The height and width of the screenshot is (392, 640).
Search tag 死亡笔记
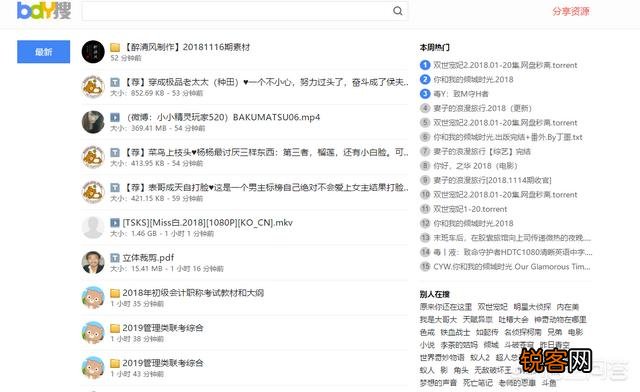(x=478, y=383)
